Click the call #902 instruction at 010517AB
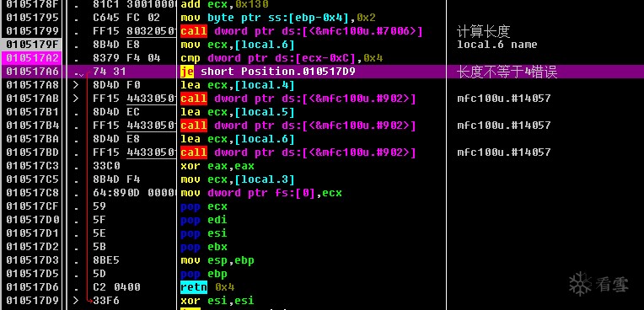Viewport: 644px width, 310px height. [298, 99]
